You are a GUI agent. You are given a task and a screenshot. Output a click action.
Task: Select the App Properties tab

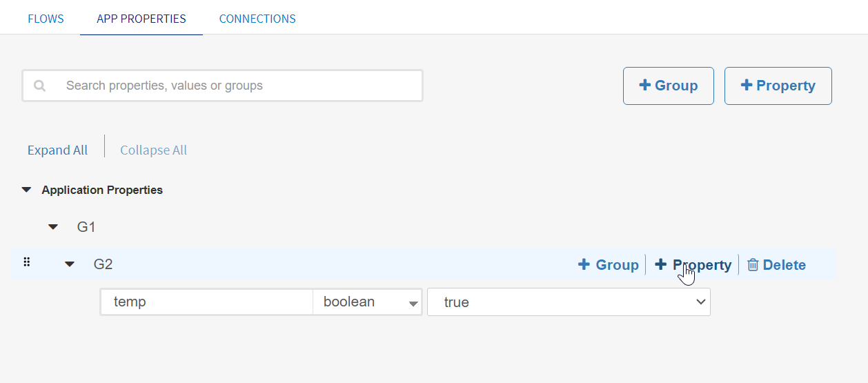tap(141, 19)
